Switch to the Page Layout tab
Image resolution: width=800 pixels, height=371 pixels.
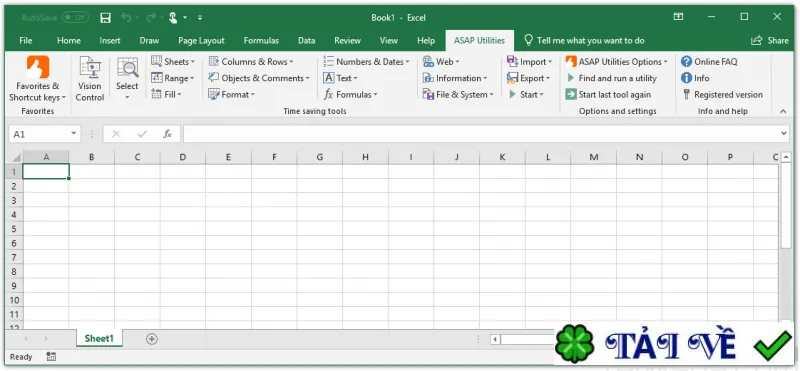tap(201, 41)
